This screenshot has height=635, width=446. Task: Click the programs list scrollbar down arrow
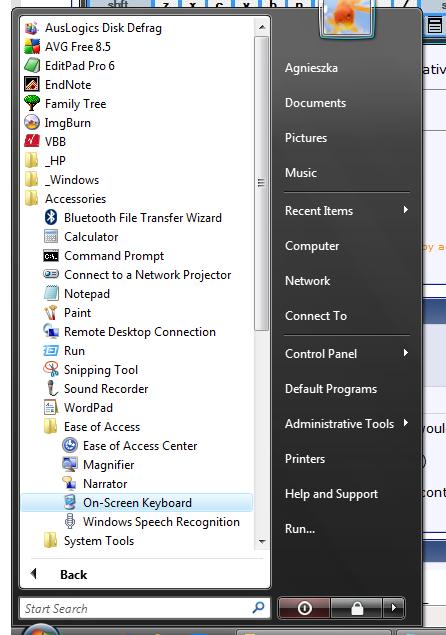pyautogui.click(x=262, y=541)
